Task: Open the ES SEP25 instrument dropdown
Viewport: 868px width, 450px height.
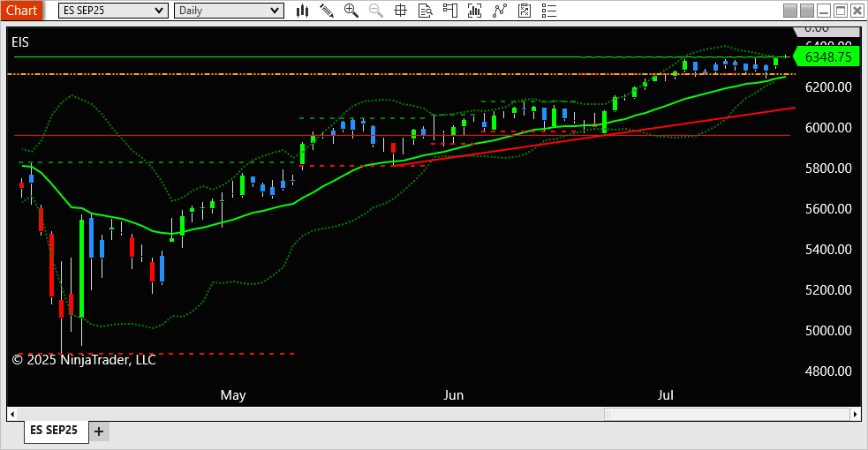Action: tap(113, 11)
